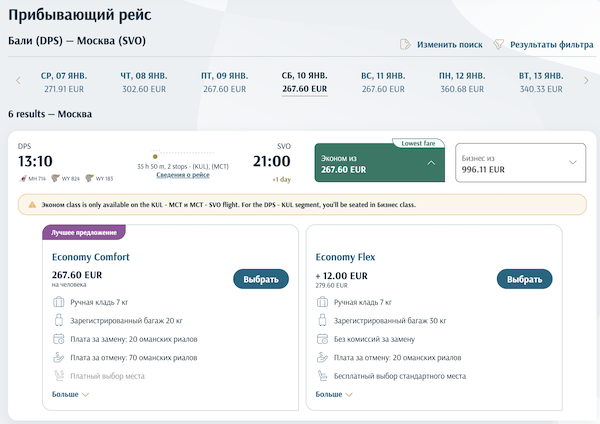Expand the Business fare 996.11 EUR dropdown
600x424 pixels.
point(573,162)
